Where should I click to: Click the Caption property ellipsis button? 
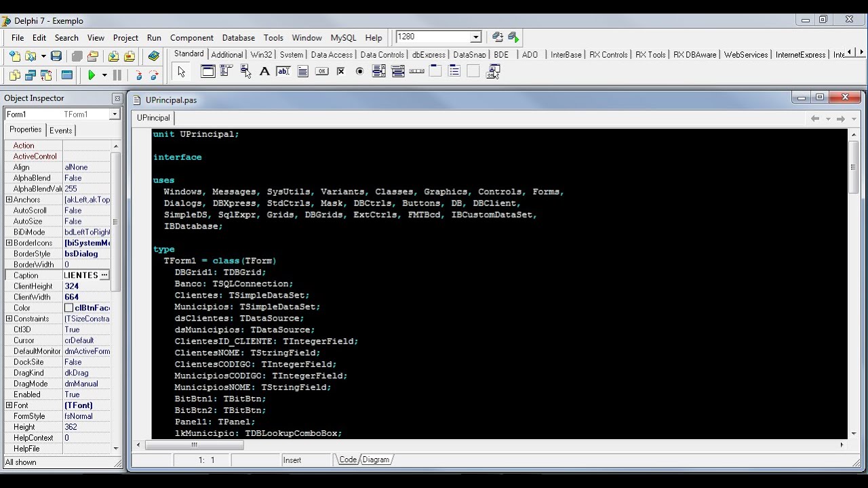pos(104,275)
